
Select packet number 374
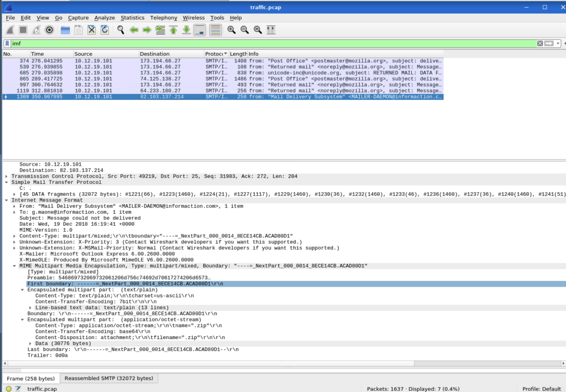223,61
